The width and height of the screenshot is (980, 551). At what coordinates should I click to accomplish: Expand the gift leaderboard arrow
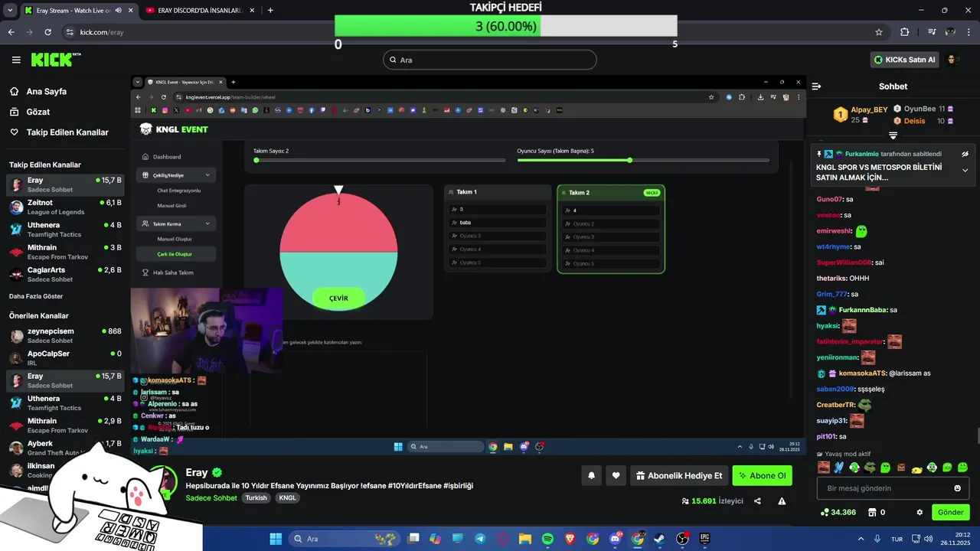pyautogui.click(x=893, y=135)
